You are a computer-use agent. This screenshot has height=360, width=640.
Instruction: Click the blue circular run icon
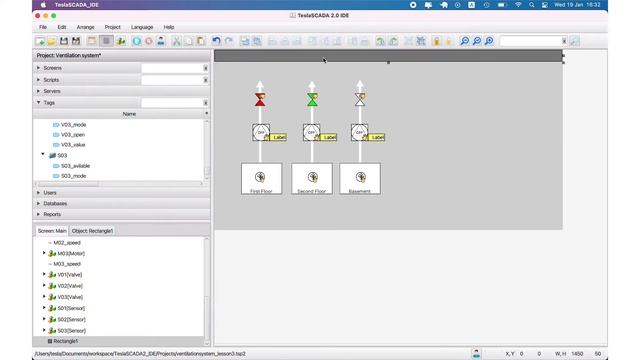tap(137, 41)
